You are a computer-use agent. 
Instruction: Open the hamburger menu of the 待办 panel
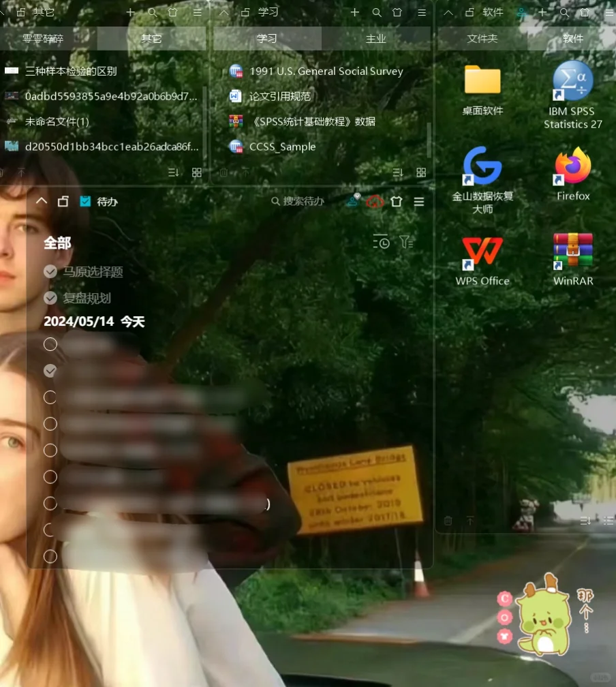[419, 202]
